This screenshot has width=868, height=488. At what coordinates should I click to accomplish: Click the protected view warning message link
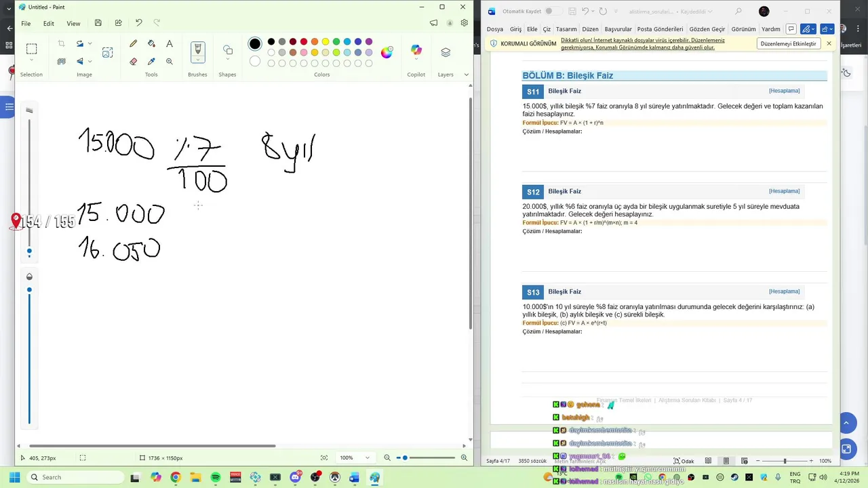642,44
